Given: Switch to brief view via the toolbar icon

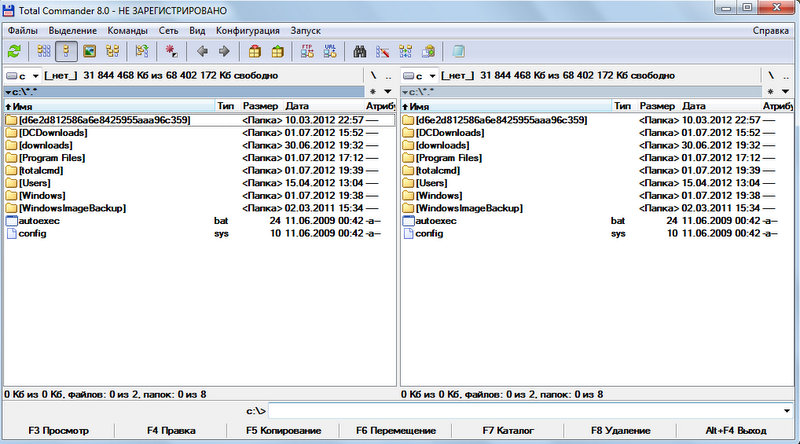Looking at the screenshot, I should [44, 51].
